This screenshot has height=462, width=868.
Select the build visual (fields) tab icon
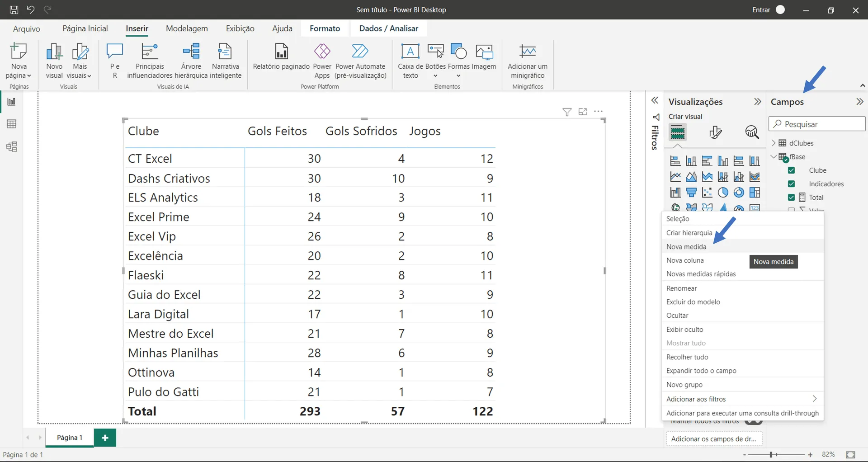[677, 132]
